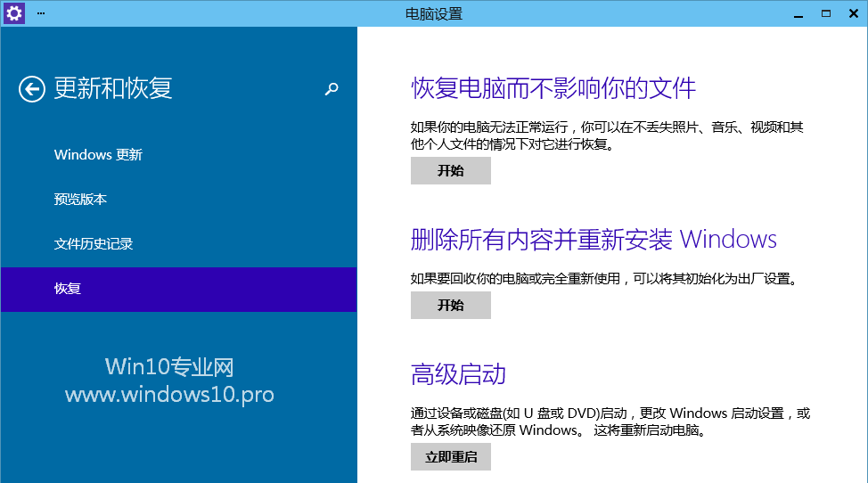Image resolution: width=868 pixels, height=483 pixels.
Task: Click 开始 under 恢复电脑而不影响你的文件
Action: [x=451, y=170]
